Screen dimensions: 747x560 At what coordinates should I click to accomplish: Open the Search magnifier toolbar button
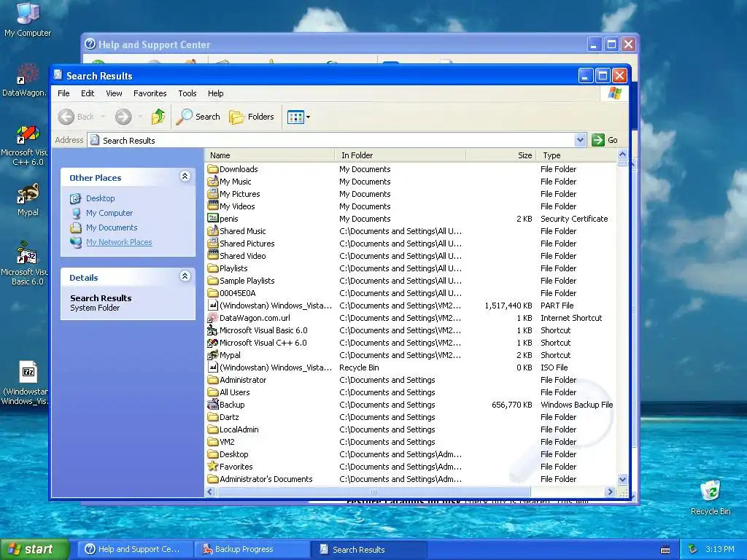tap(198, 117)
